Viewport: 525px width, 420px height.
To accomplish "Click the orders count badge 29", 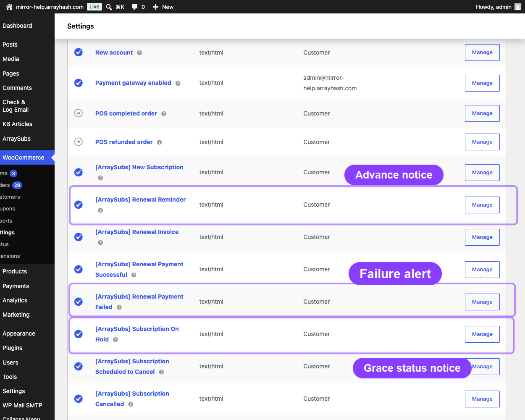I will pyautogui.click(x=17, y=185).
